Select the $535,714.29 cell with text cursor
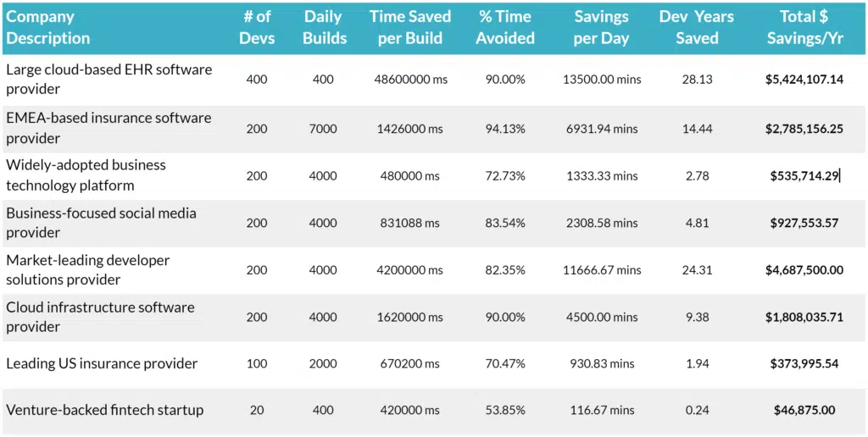The height and width of the screenshot is (437, 868). point(804,176)
